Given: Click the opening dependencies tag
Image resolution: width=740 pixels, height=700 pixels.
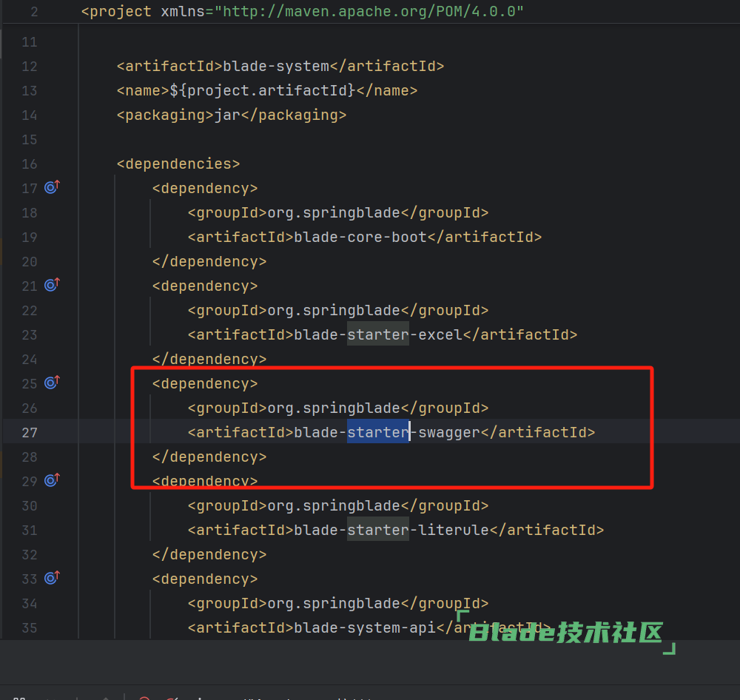Looking at the screenshot, I should point(178,164).
